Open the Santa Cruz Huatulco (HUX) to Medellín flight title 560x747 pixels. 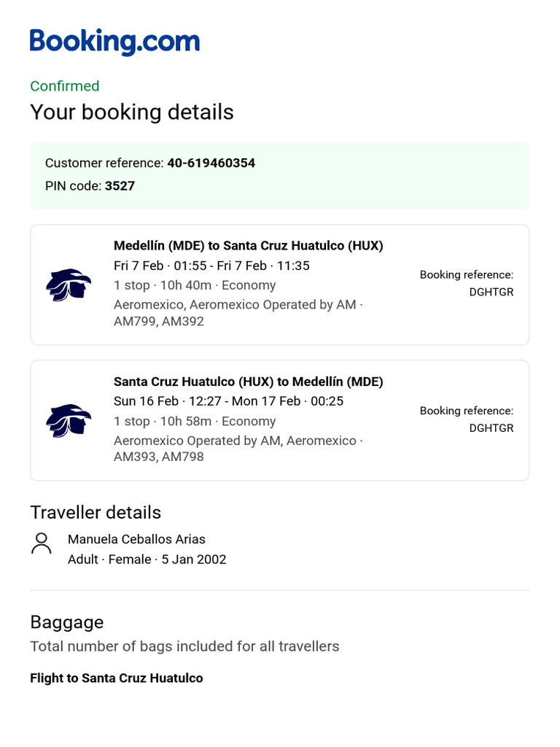pos(248,382)
